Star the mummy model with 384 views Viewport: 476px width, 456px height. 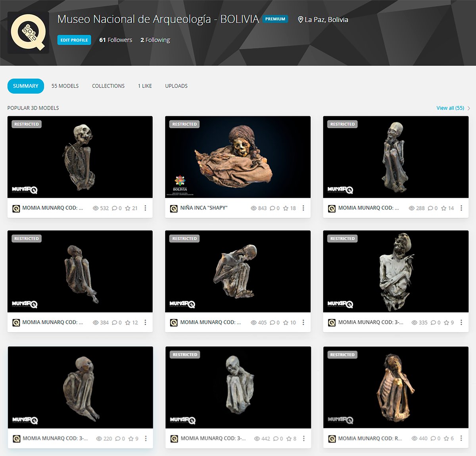click(x=128, y=323)
